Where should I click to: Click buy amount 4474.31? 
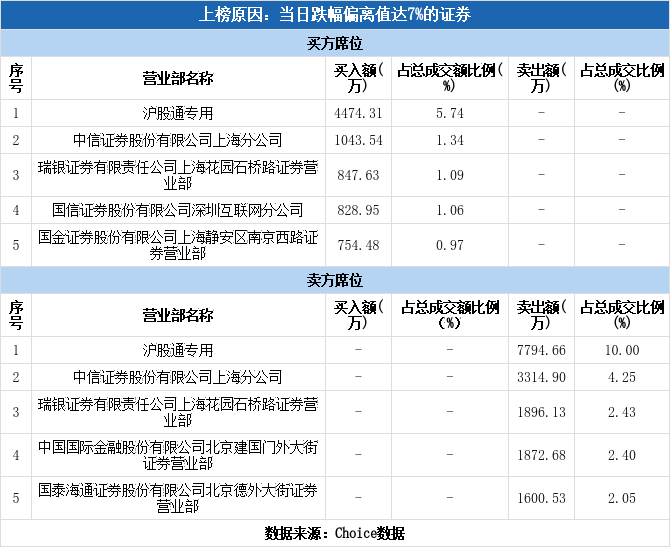click(358, 113)
